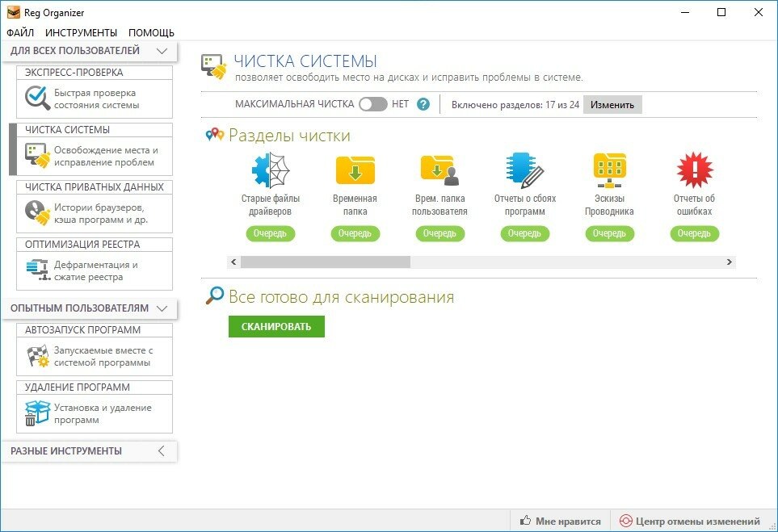Open the ИНСТРУМЕНТЫ menu
Screen dimensions: 778x532
point(82,33)
